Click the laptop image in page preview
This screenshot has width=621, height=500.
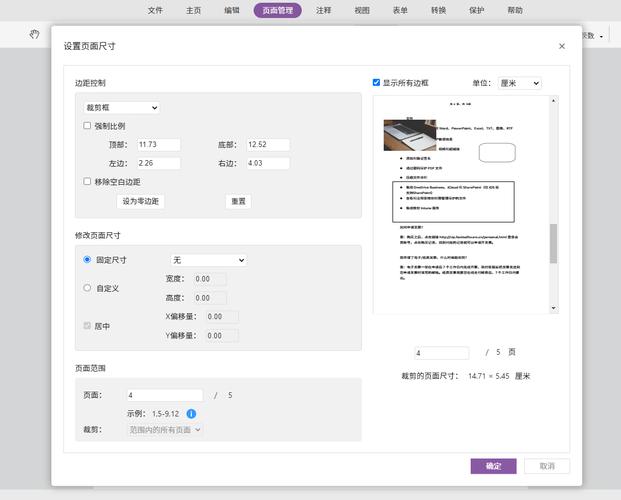(410, 135)
